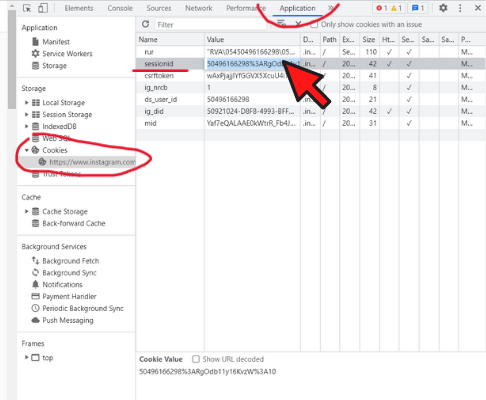Select the ds_user_id cookie row
486x400 pixels.
(x=311, y=99)
